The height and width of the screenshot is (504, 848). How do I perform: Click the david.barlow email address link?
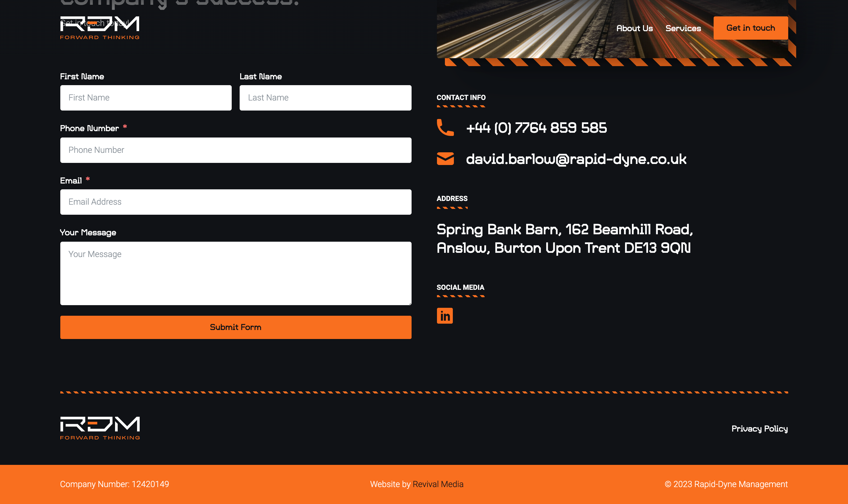[x=576, y=159]
